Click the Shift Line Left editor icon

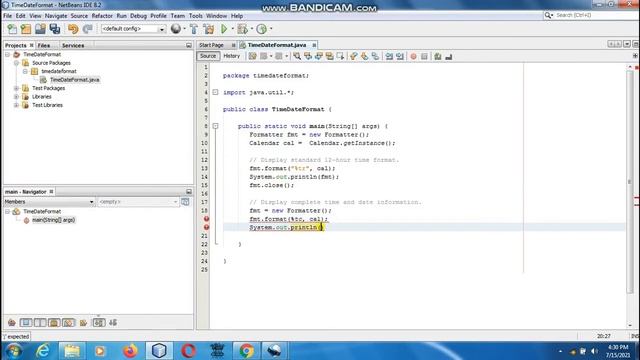point(389,56)
